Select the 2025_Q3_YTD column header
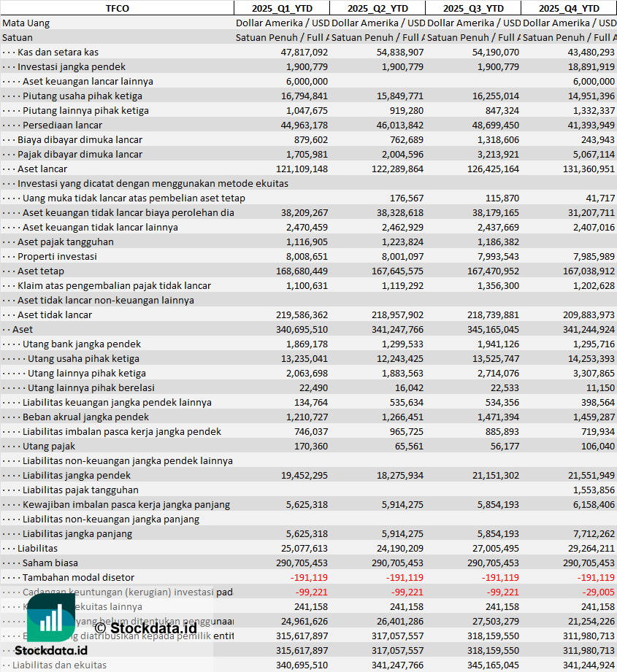 pyautogui.click(x=473, y=8)
